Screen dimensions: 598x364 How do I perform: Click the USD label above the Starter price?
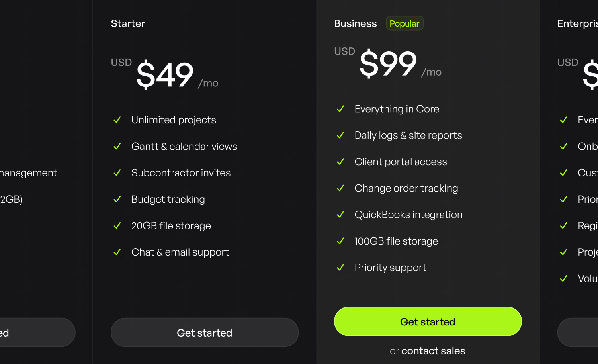coord(121,62)
